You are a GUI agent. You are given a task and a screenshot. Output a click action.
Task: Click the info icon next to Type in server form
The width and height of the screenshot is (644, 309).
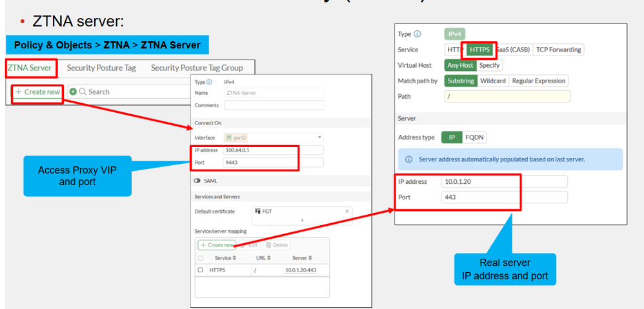pyautogui.click(x=210, y=82)
